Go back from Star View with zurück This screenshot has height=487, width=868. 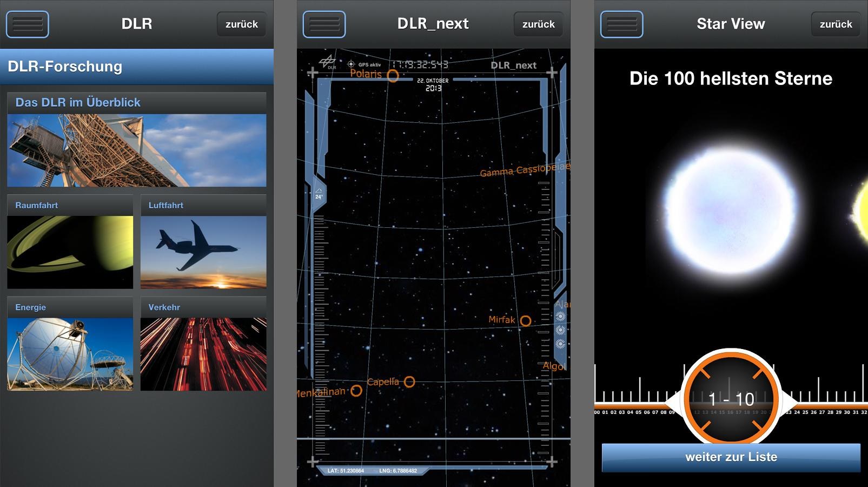[x=836, y=24]
